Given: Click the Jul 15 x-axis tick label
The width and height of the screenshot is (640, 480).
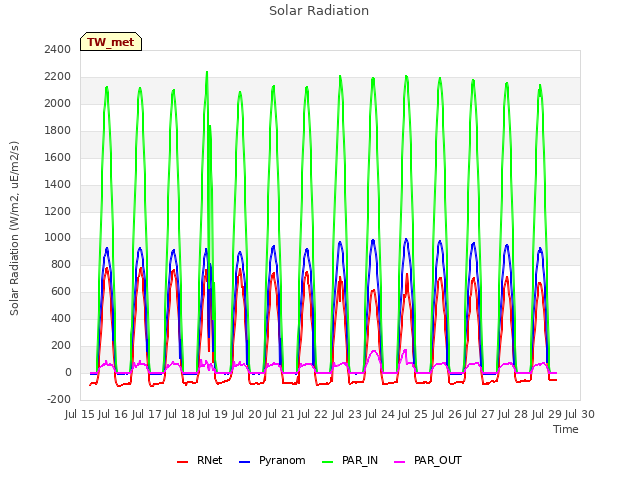Looking at the screenshot, I should click(x=80, y=414).
